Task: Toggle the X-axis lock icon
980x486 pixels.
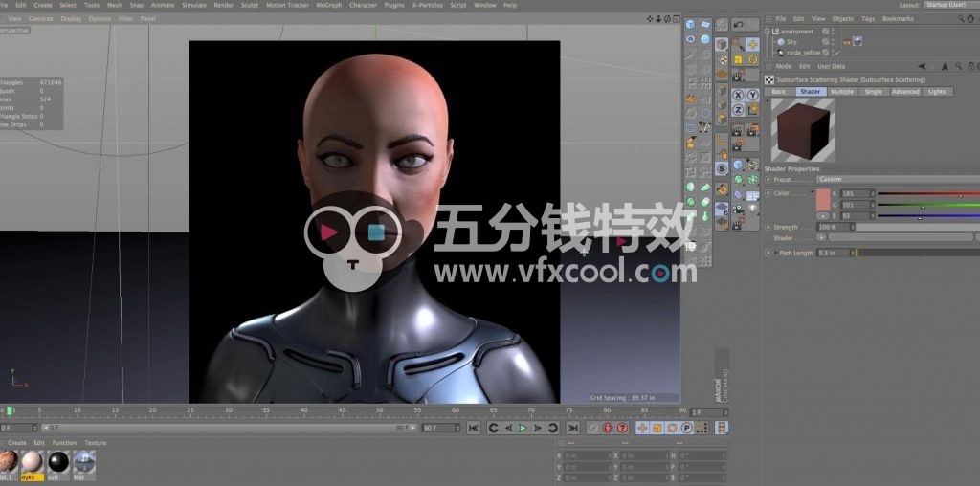Action: (738, 96)
